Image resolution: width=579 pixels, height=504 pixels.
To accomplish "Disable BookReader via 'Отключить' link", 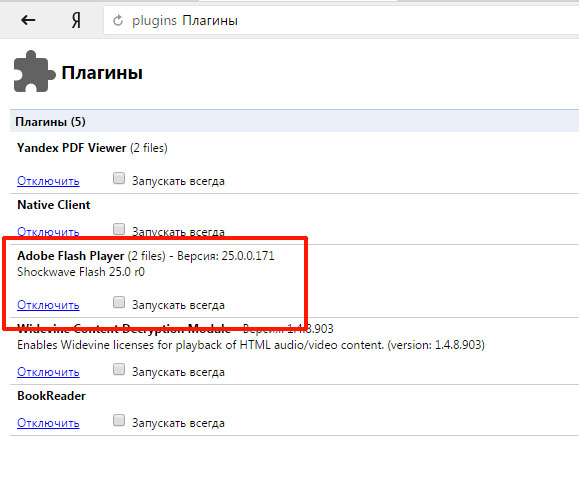I will [x=48, y=423].
